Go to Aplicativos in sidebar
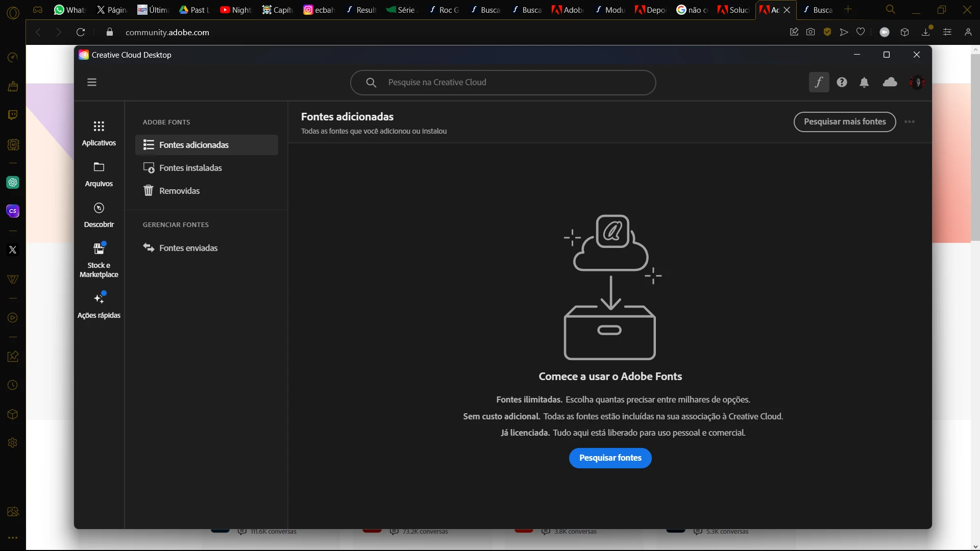 (x=99, y=133)
